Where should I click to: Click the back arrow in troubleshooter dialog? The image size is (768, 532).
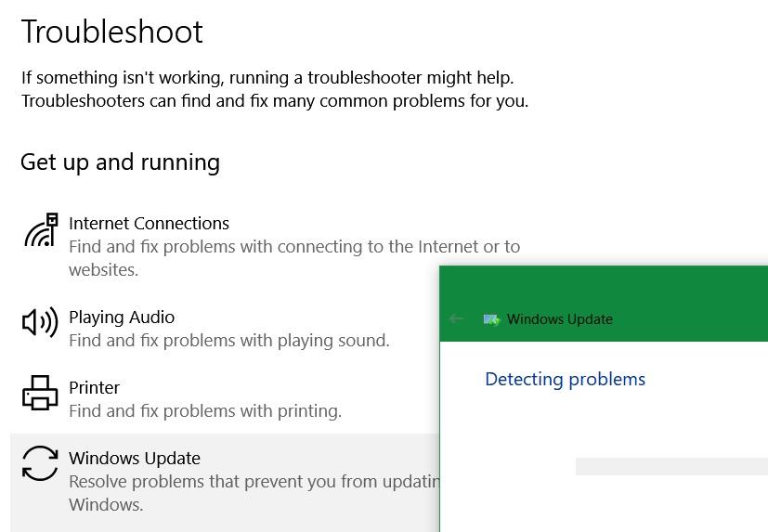point(456,318)
